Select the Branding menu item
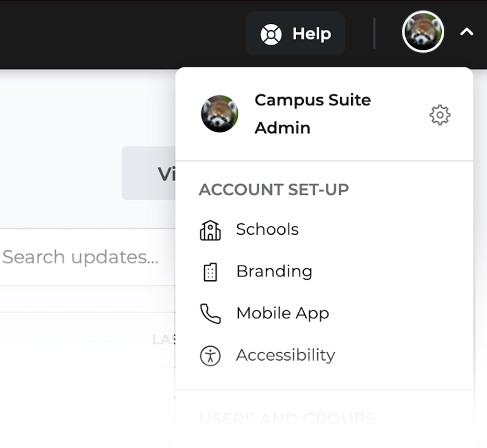Viewport: 487px width, 448px height. pos(274,271)
